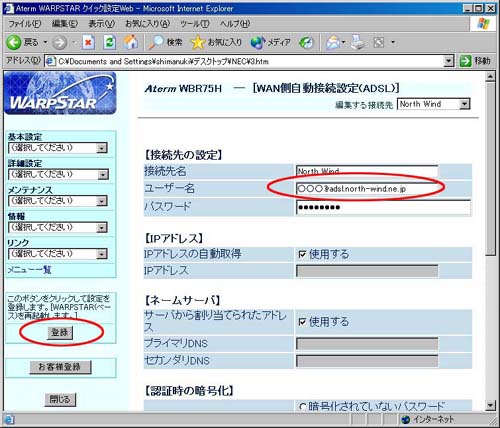Click the プライマリDNS input field

(367, 344)
